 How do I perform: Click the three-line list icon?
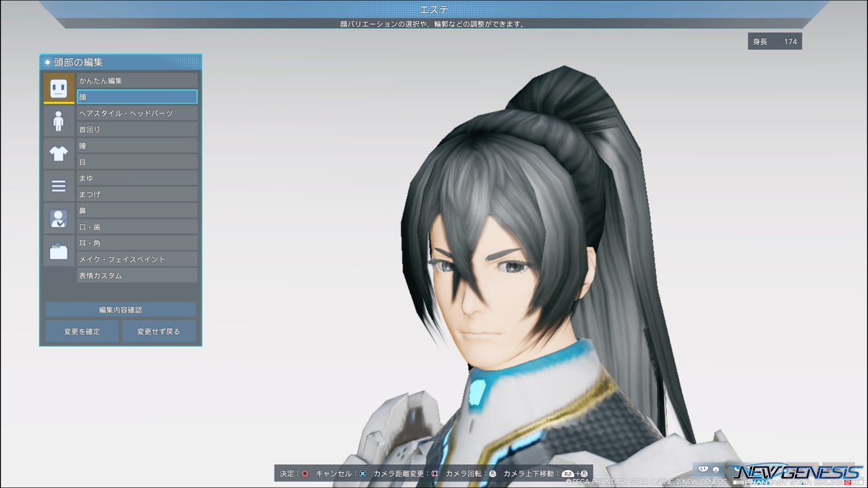tap(59, 186)
